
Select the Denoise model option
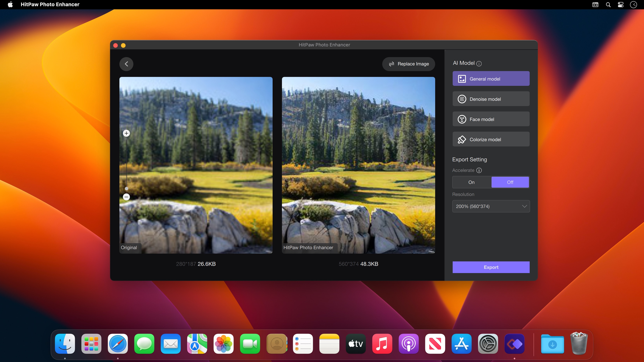(491, 99)
